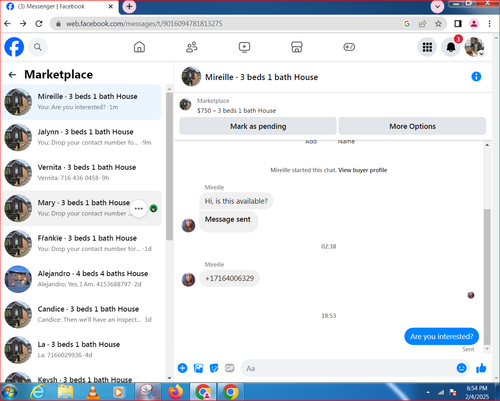Choose a sticker icon

pos(214,368)
